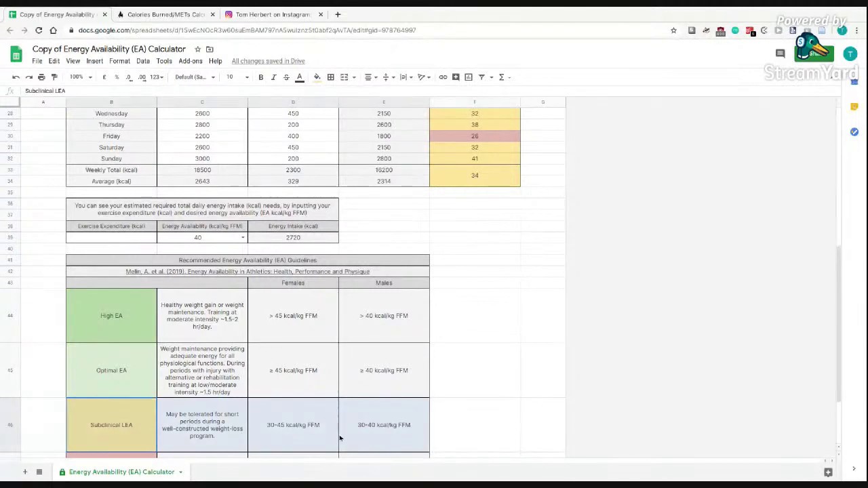Toggle strikethrough formatting
Screen dimensions: 868x488
pyautogui.click(x=286, y=77)
